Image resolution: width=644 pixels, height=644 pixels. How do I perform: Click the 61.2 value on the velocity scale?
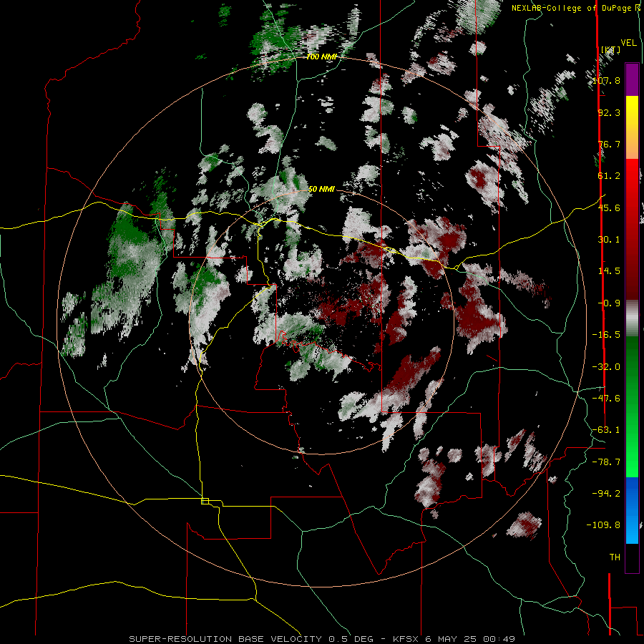click(609, 176)
